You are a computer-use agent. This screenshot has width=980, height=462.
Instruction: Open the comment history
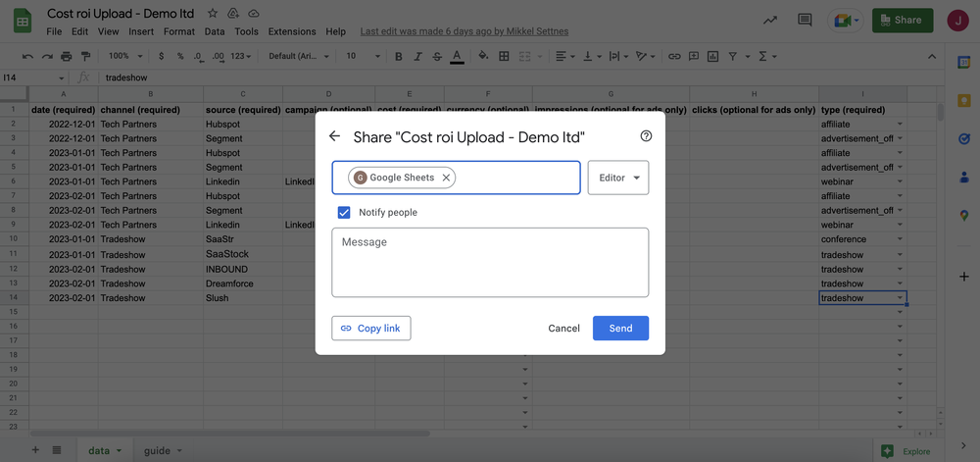click(805, 20)
